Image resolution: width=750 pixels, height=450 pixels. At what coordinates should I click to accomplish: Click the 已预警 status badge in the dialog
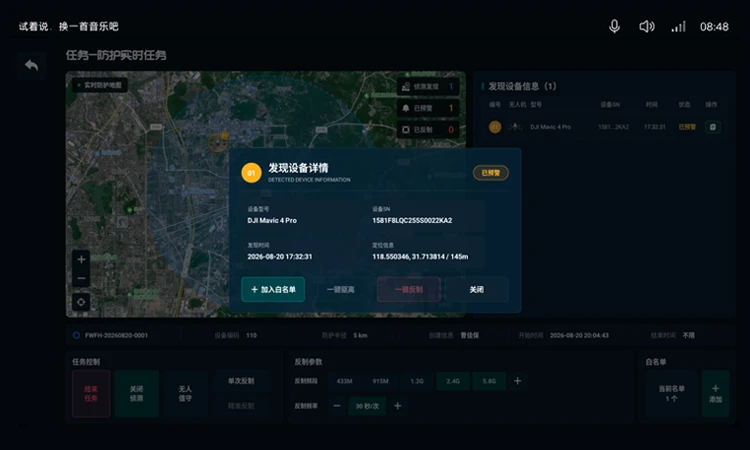pyautogui.click(x=491, y=173)
